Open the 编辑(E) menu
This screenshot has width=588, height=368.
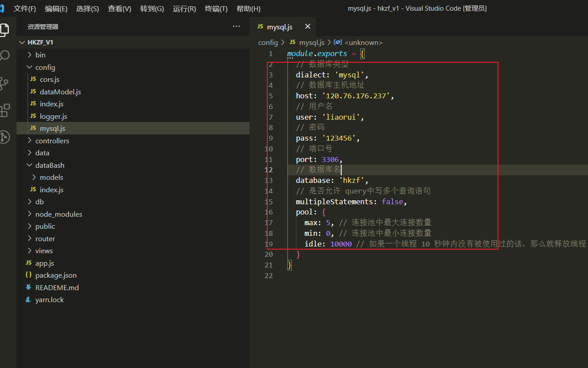click(x=56, y=9)
